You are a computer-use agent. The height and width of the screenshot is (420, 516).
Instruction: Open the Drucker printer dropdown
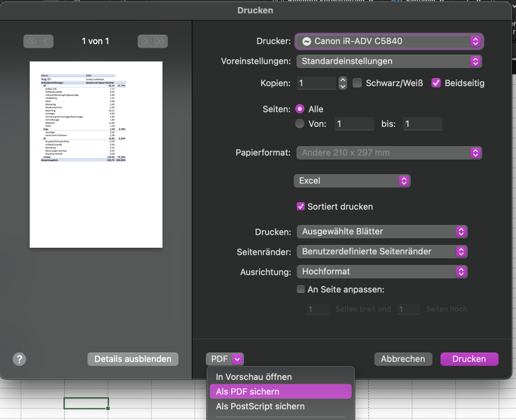[389, 41]
